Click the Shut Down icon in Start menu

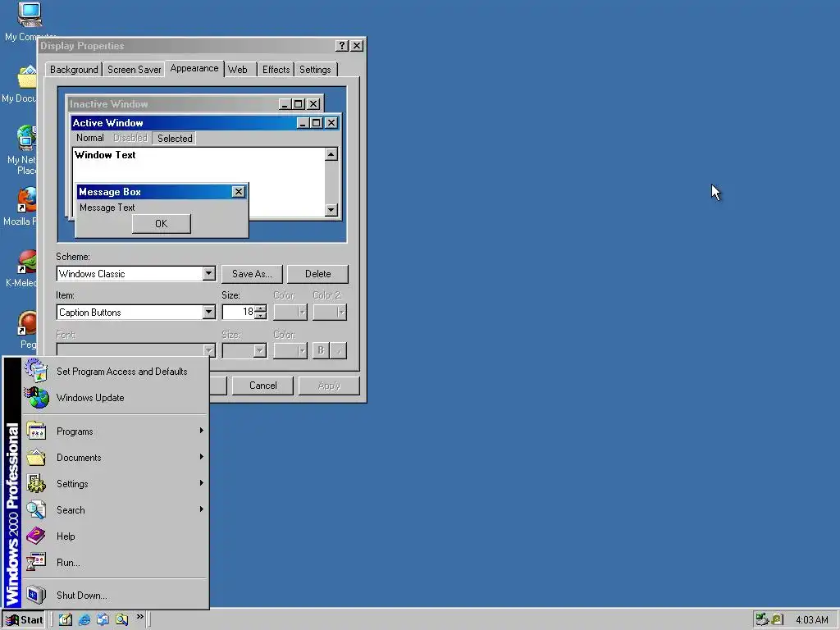point(36,595)
